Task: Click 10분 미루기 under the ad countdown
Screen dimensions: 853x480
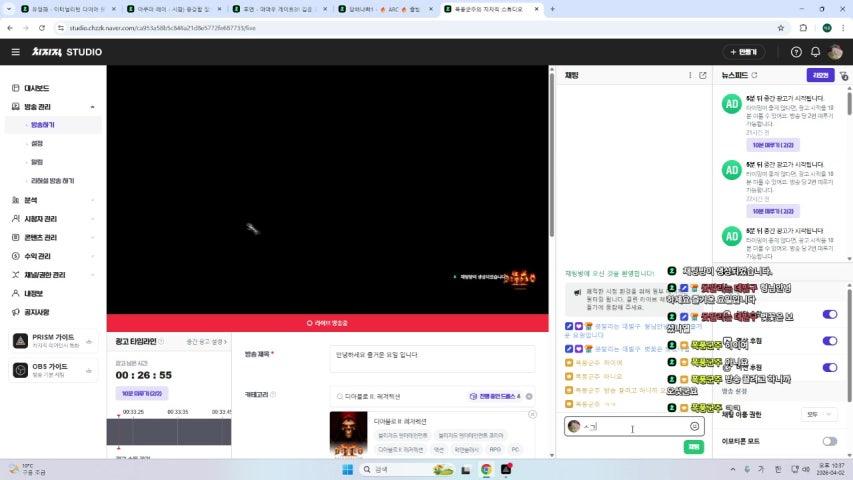Action: (141, 393)
